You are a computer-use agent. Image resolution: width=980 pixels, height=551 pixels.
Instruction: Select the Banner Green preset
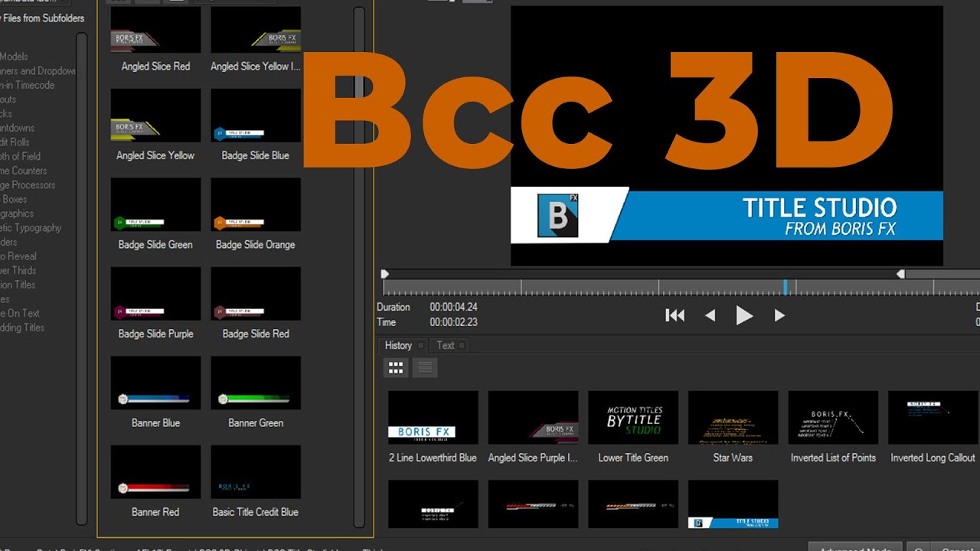pyautogui.click(x=256, y=393)
